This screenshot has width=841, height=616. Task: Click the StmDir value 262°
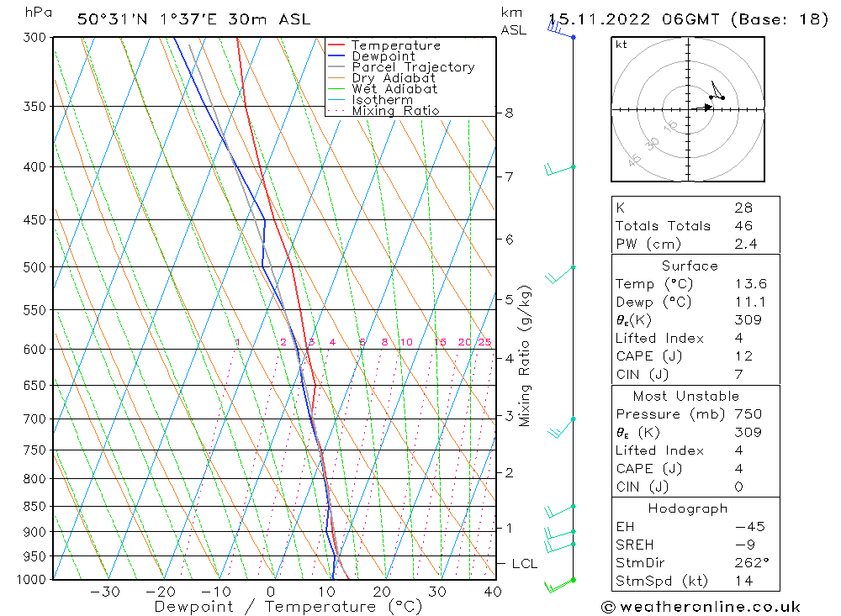(752, 562)
